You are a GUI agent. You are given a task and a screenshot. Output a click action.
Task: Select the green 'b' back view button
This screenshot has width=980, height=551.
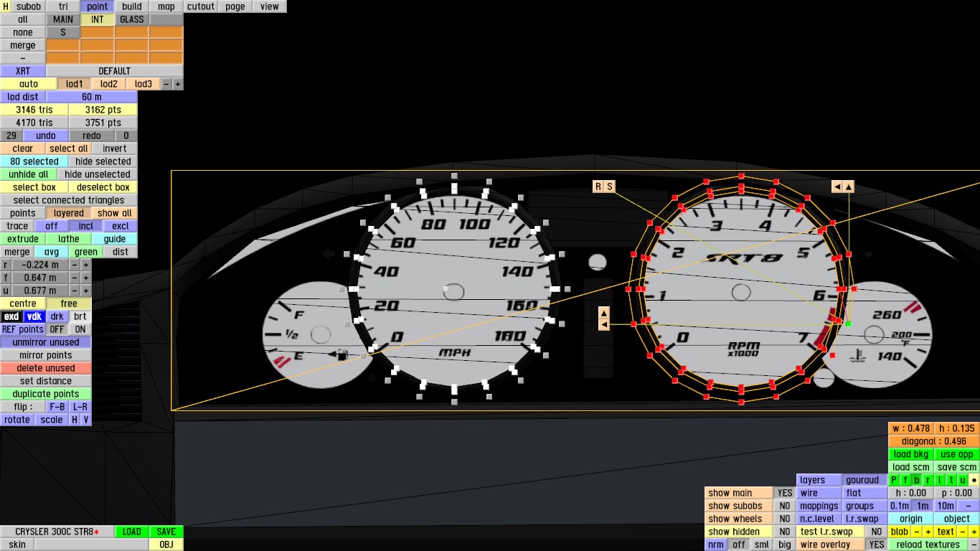(917, 480)
